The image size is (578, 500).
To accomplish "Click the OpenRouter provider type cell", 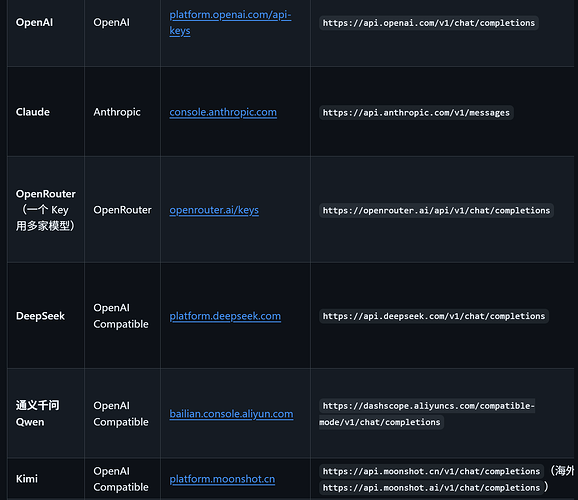I will 122,210.
